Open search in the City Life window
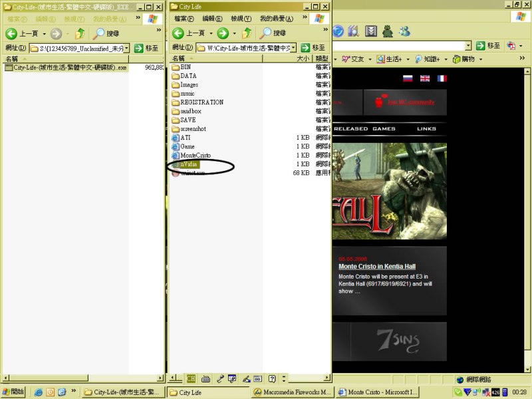 click(x=273, y=33)
